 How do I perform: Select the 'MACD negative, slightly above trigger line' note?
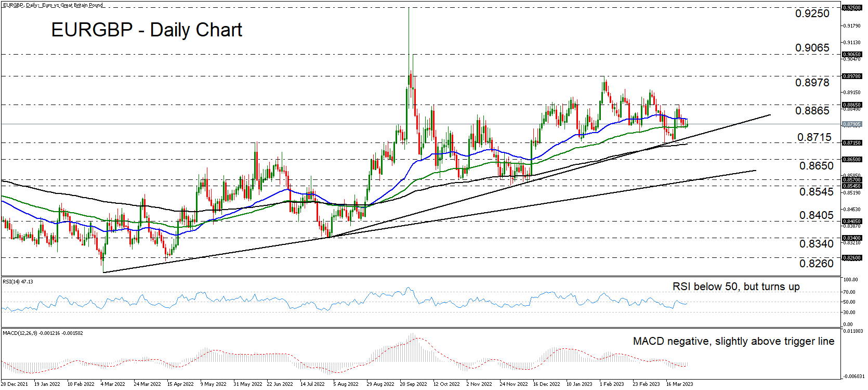click(x=733, y=341)
